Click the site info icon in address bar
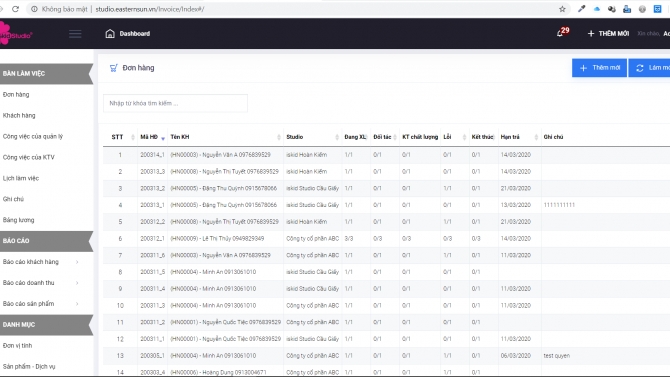670x377 pixels. [x=34, y=9]
